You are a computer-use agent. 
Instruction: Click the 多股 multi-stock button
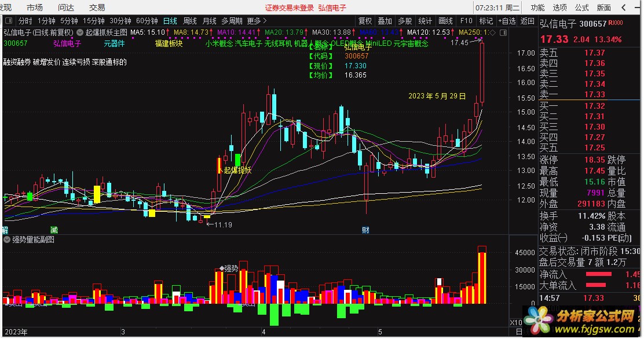coord(405,20)
